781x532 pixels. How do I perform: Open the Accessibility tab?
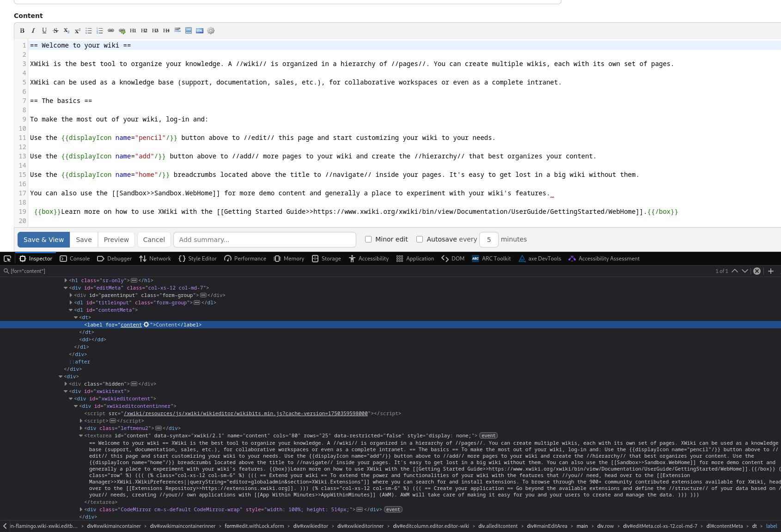[x=369, y=259]
